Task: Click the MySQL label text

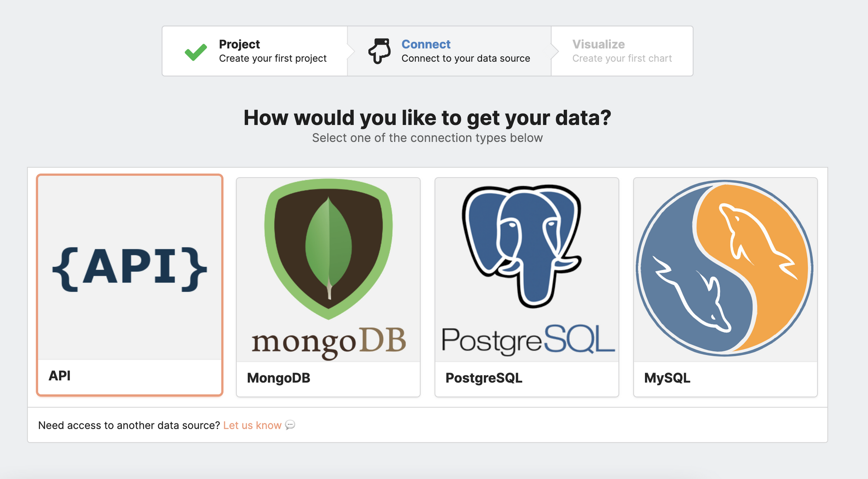Action: 667,378
